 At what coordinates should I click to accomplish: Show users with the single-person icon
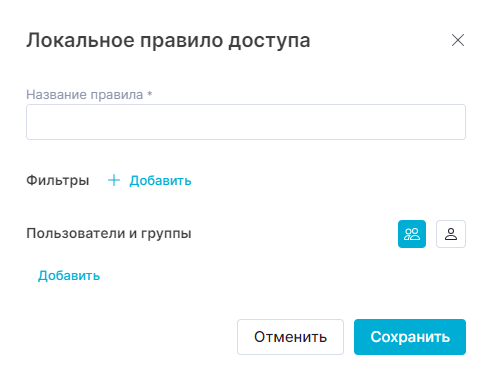click(x=451, y=234)
